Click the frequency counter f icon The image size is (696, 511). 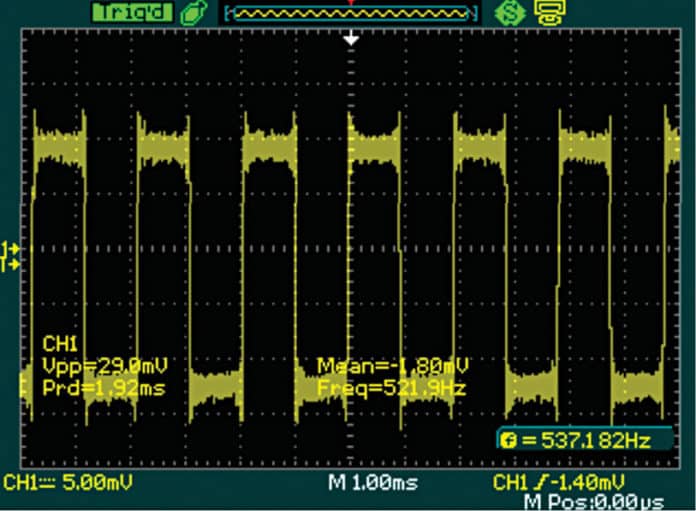point(509,441)
